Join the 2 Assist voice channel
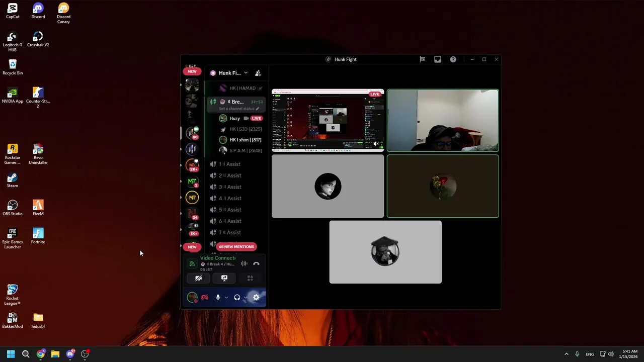Screen dimensions: 644x362 [236, 175]
